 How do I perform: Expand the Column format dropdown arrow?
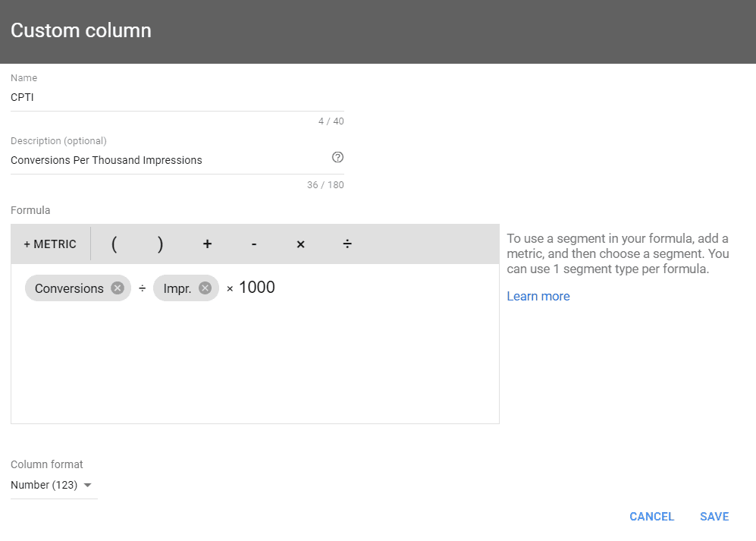click(x=88, y=485)
